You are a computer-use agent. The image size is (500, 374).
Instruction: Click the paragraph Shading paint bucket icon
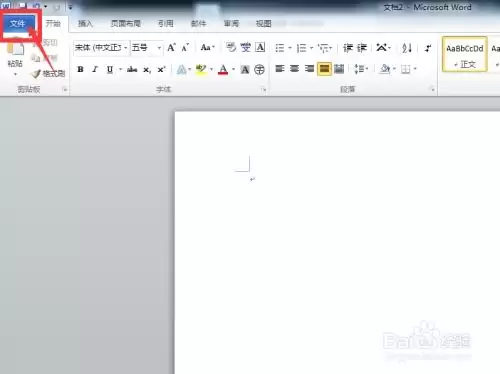click(x=385, y=69)
